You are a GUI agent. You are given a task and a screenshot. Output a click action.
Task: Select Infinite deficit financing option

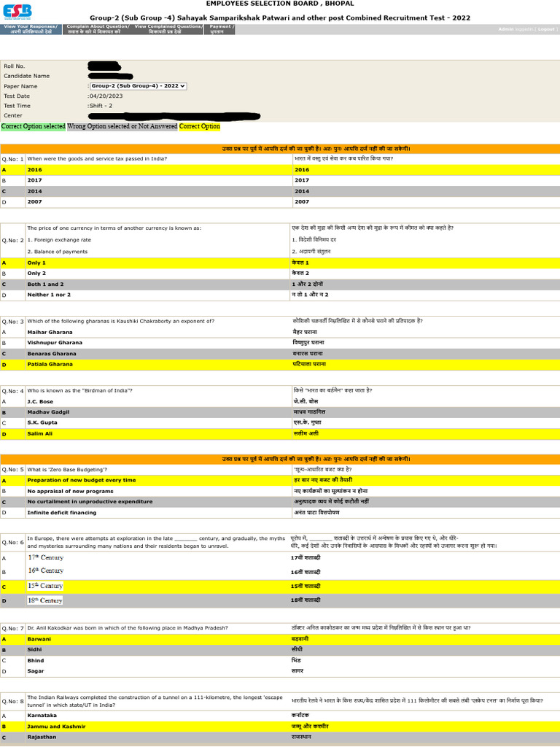pyautogui.click(x=280, y=513)
